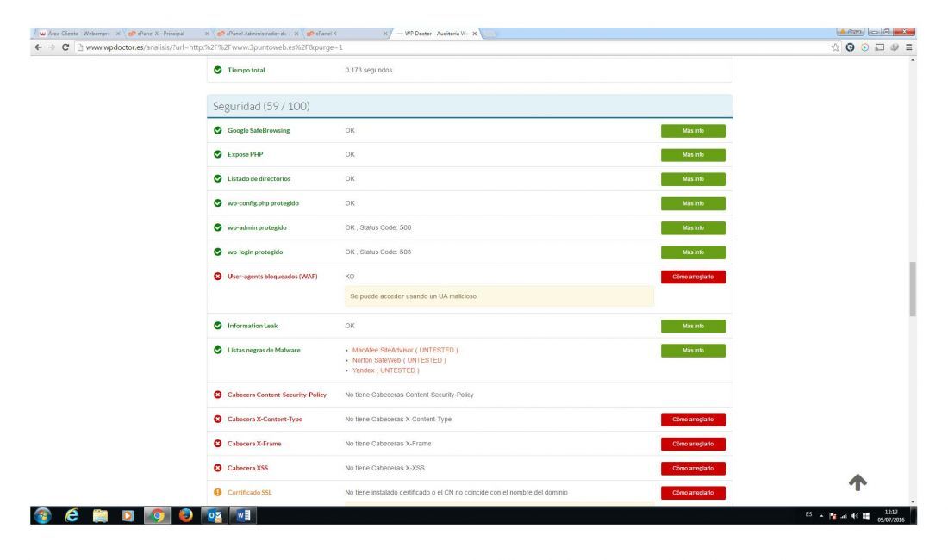Open Word from the taskbar
948x560 pixels.
(243, 515)
